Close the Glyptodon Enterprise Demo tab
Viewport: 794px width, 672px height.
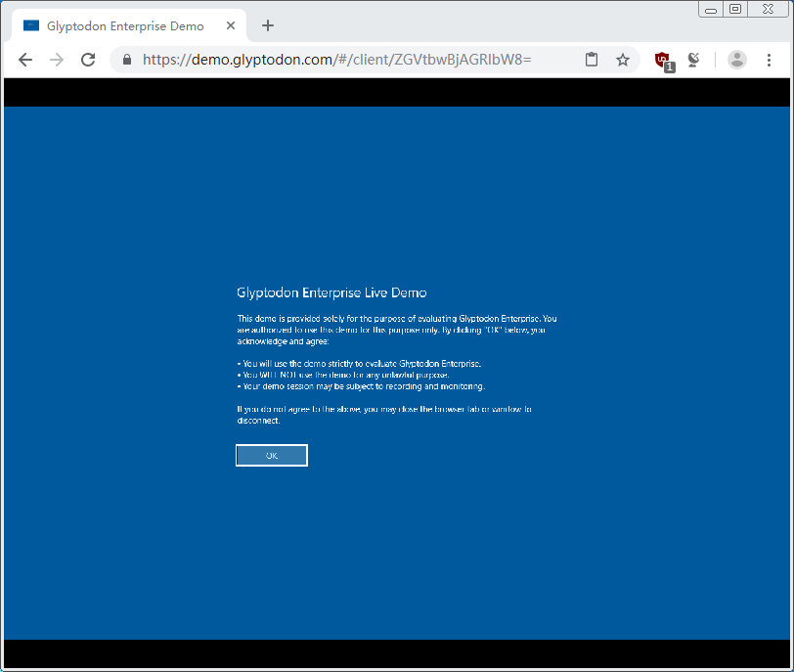[x=231, y=25]
